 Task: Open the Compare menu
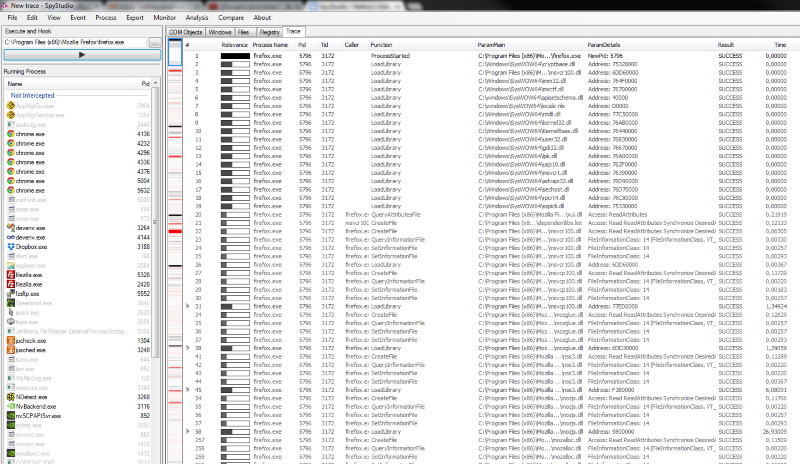[231, 17]
